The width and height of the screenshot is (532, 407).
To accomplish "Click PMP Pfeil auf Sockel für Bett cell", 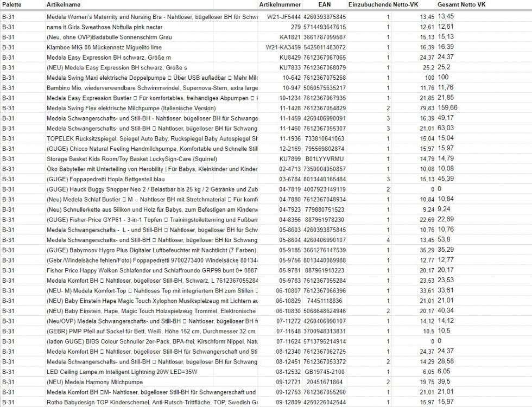I will 151,332.
